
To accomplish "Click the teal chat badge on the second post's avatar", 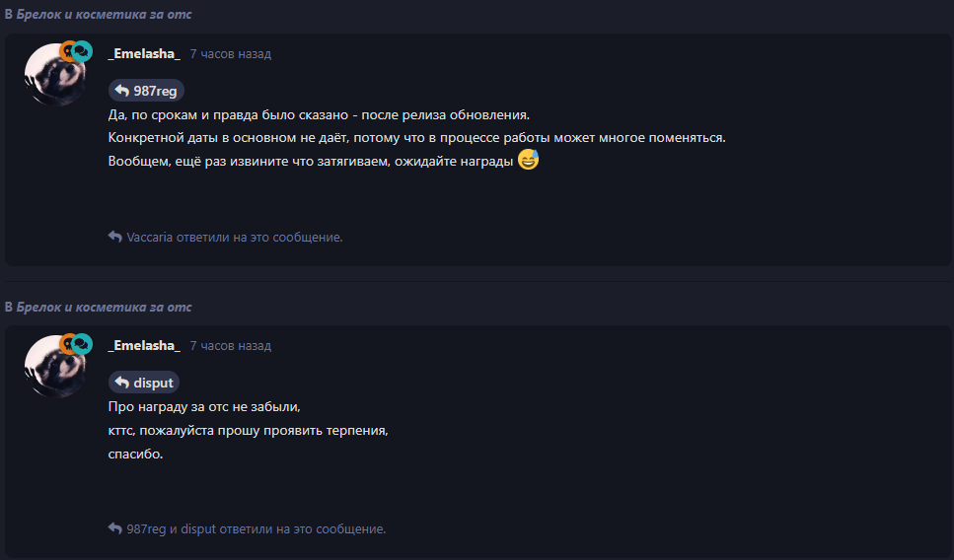I will [x=82, y=343].
